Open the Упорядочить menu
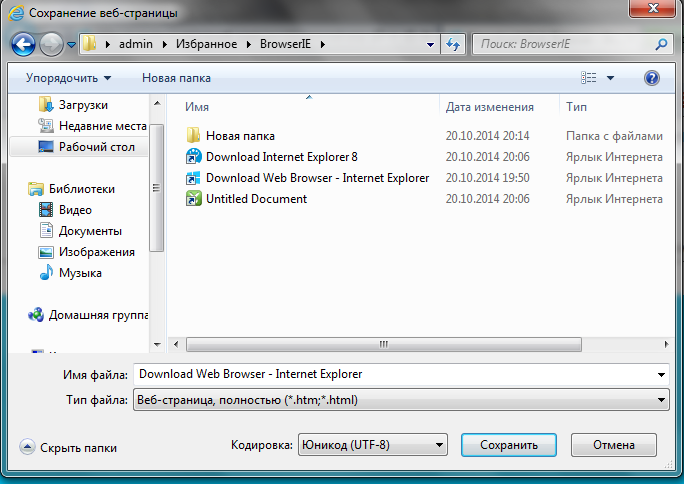The image size is (684, 484). click(x=68, y=78)
